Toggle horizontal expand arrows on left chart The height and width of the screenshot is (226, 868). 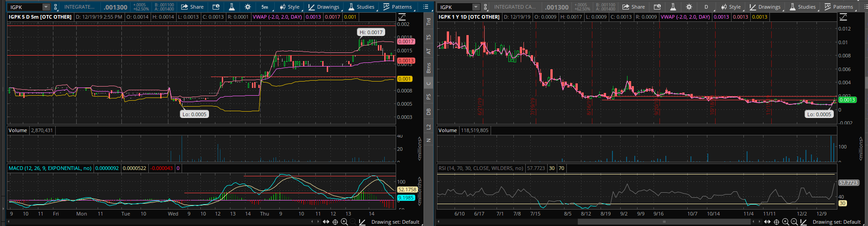[326, 222]
